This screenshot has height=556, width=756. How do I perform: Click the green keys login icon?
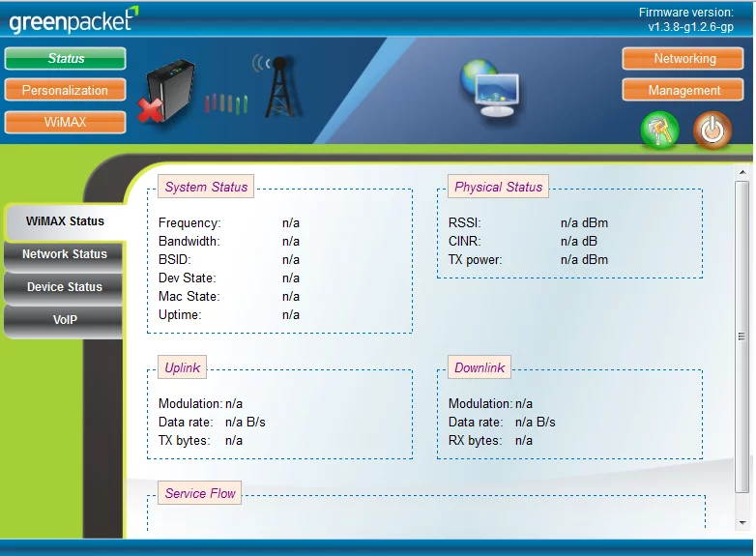pyautogui.click(x=659, y=130)
